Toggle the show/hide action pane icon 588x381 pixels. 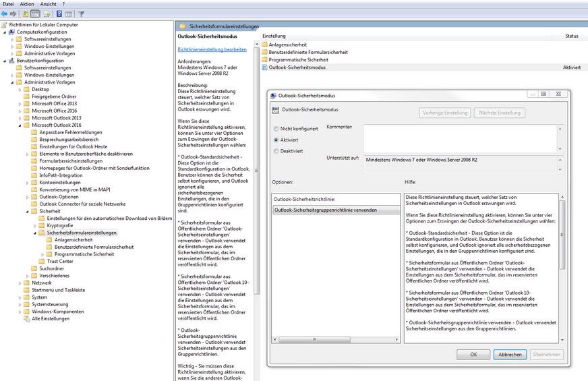coord(68,14)
